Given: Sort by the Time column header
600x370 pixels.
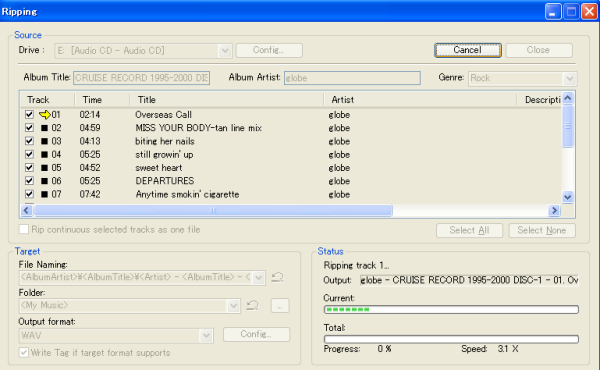Looking at the screenshot, I should [x=102, y=100].
